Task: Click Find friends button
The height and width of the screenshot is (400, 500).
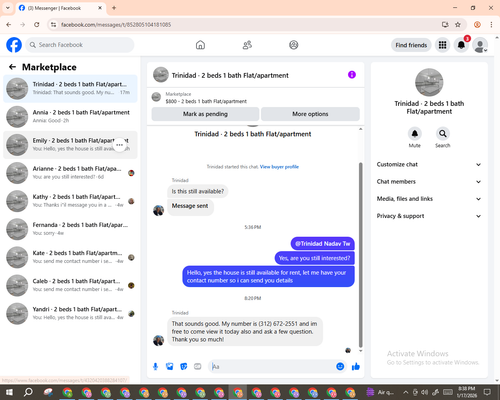Action: [x=411, y=45]
